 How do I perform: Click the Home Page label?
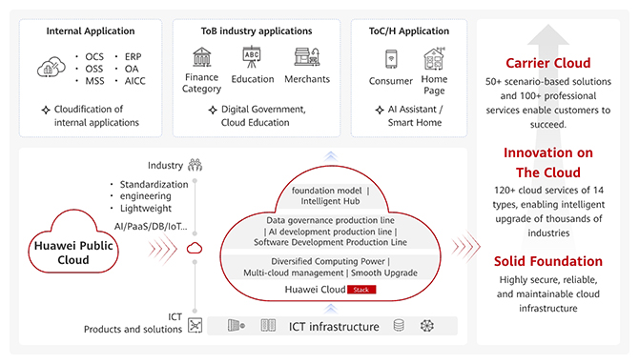434,85
